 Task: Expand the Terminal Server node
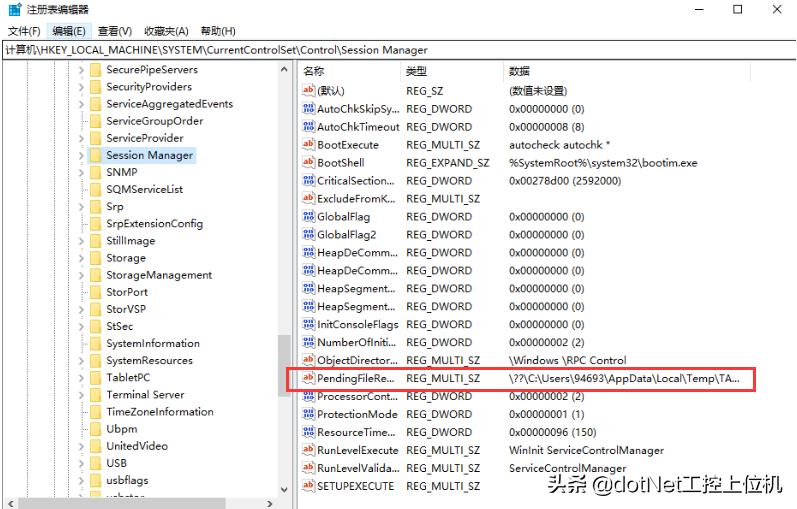81,395
